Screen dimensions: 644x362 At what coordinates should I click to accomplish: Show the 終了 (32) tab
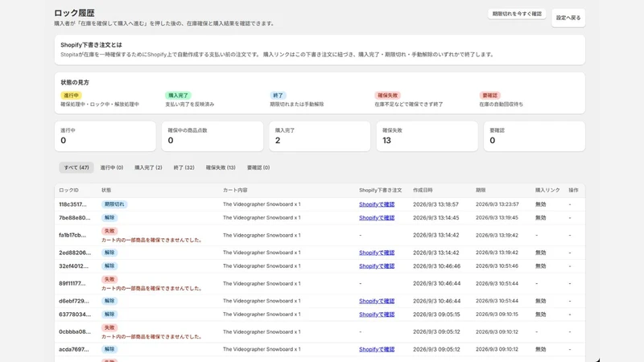point(184,167)
